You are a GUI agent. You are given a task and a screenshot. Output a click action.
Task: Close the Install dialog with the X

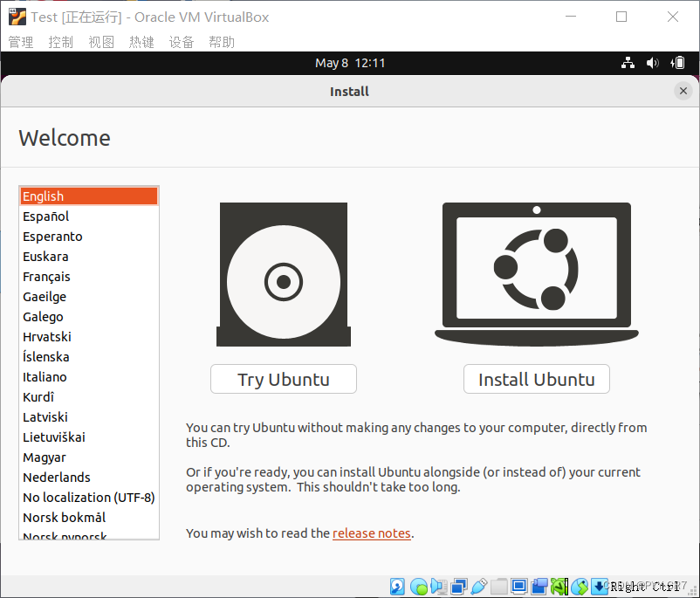tap(683, 91)
